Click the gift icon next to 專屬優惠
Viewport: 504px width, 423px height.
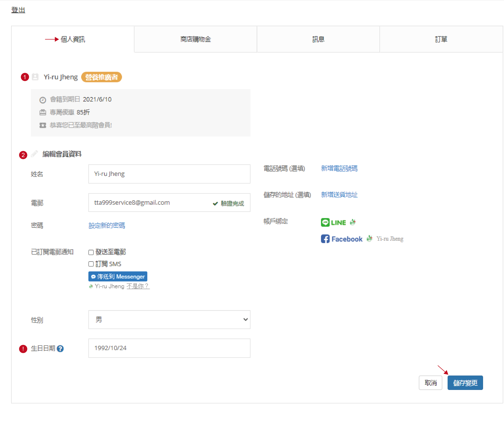point(43,112)
